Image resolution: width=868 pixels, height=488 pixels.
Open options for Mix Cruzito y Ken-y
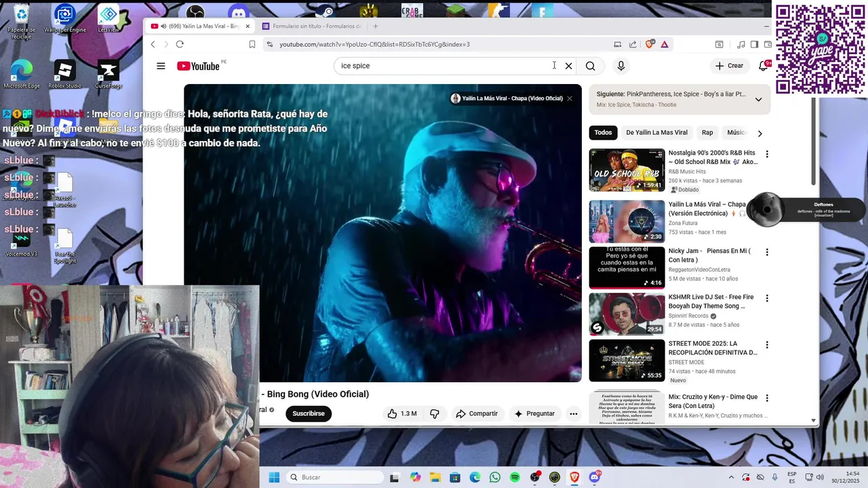[x=767, y=398]
